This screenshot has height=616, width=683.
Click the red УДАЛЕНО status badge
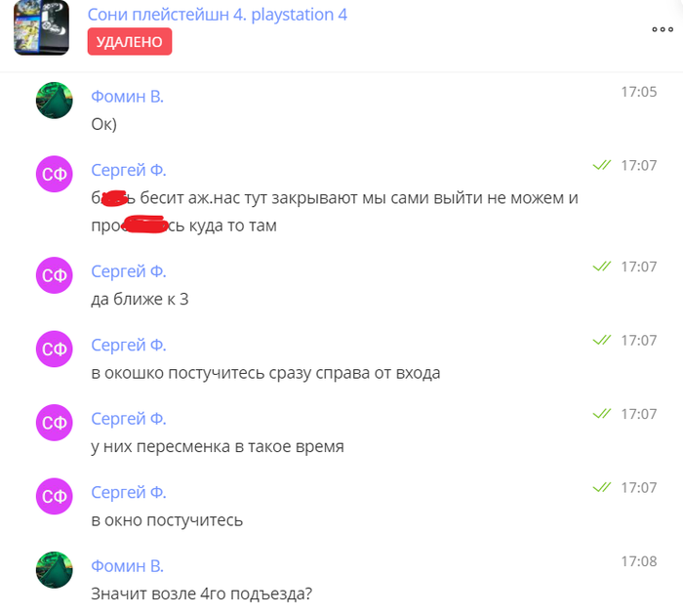coord(130,42)
